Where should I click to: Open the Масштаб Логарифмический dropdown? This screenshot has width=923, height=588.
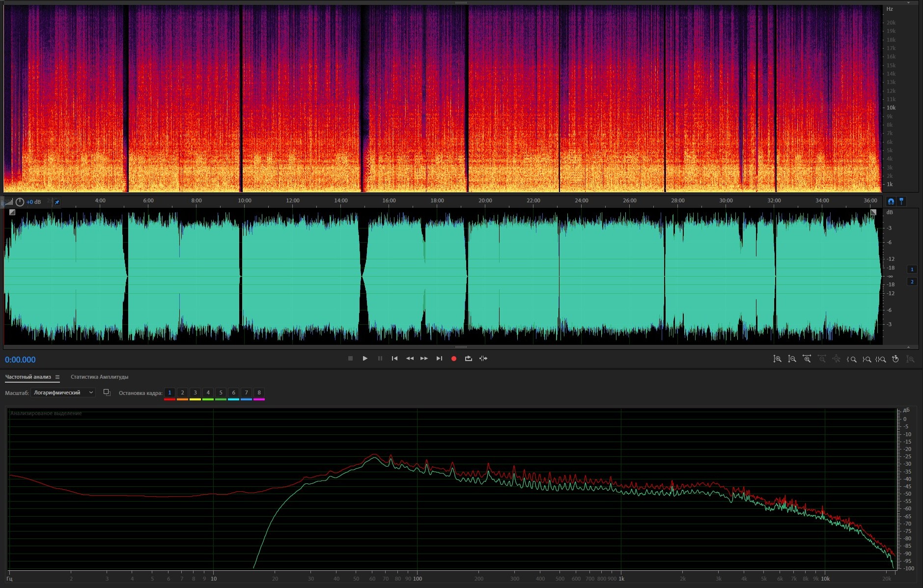click(63, 392)
